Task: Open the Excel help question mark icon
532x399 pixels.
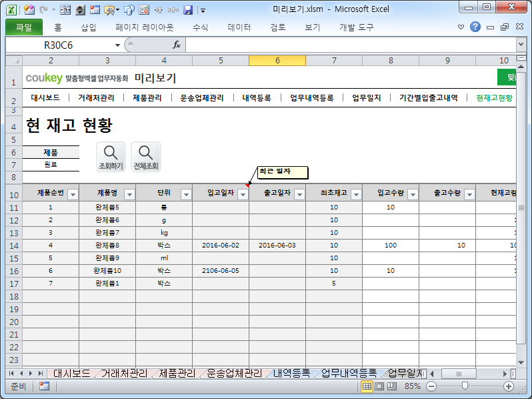Action: [x=475, y=27]
